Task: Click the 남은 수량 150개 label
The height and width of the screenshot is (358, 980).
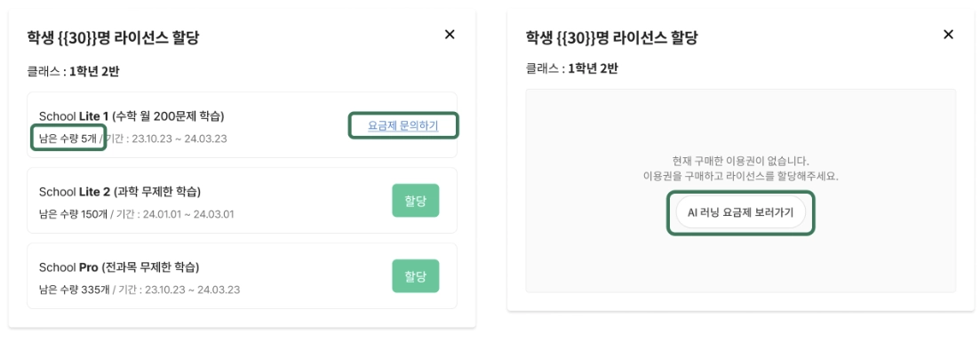Action: pos(74,214)
